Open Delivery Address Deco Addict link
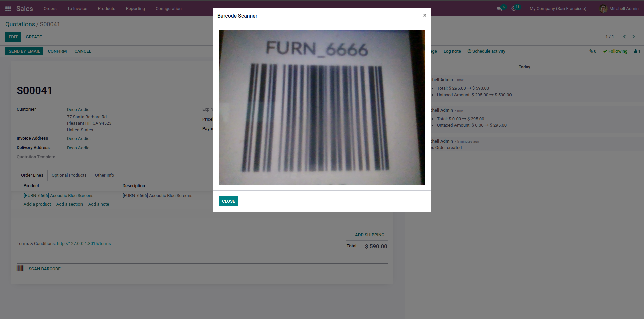 tap(79, 148)
